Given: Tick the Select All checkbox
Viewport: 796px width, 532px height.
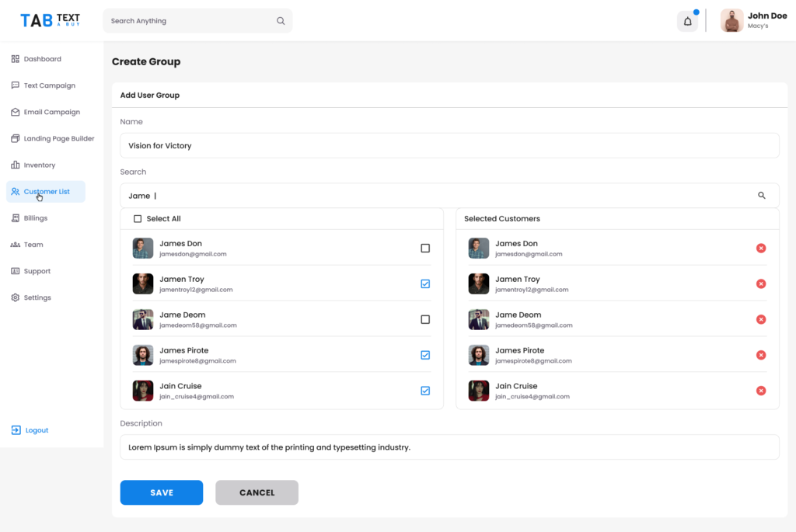Looking at the screenshot, I should pos(138,218).
